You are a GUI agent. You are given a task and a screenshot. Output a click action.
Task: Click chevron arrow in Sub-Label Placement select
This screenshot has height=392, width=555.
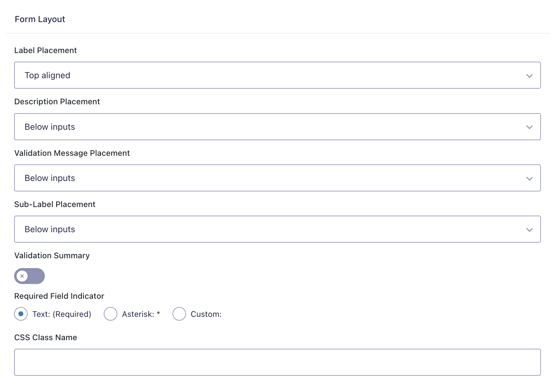click(529, 230)
